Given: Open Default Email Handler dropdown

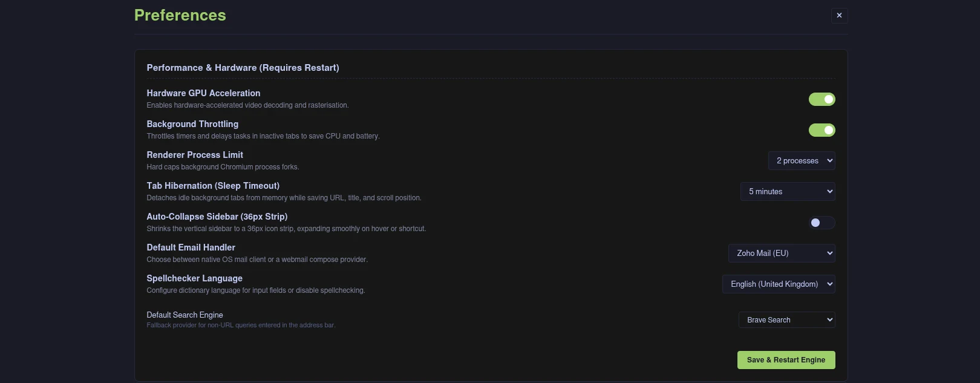Looking at the screenshot, I should point(782,254).
